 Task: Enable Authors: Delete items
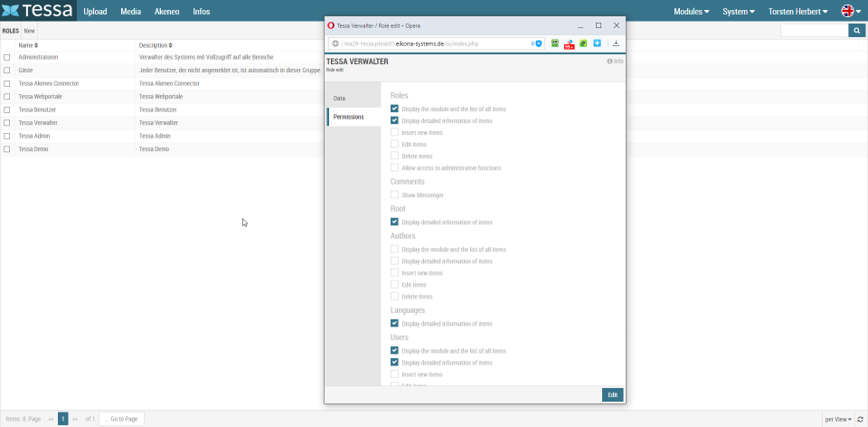[x=395, y=297]
